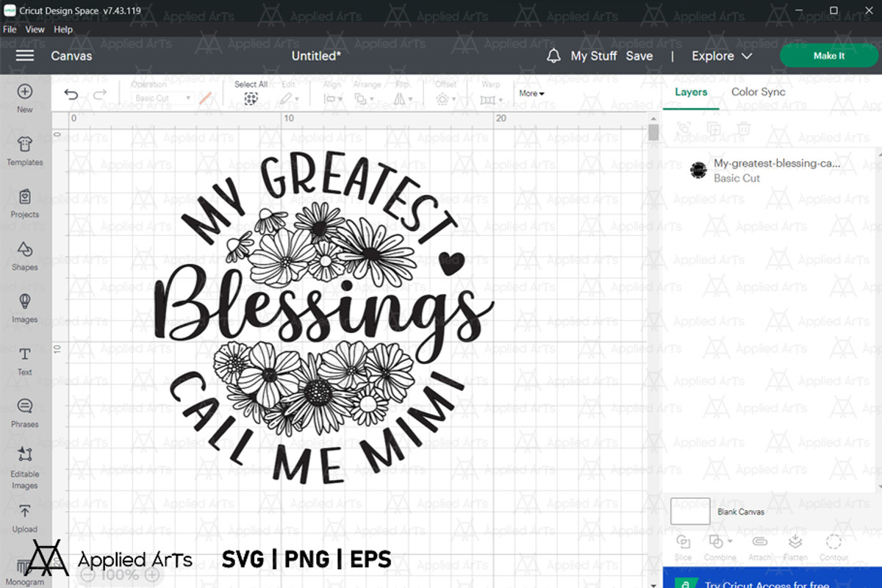Open the Phrases panel

click(25, 407)
